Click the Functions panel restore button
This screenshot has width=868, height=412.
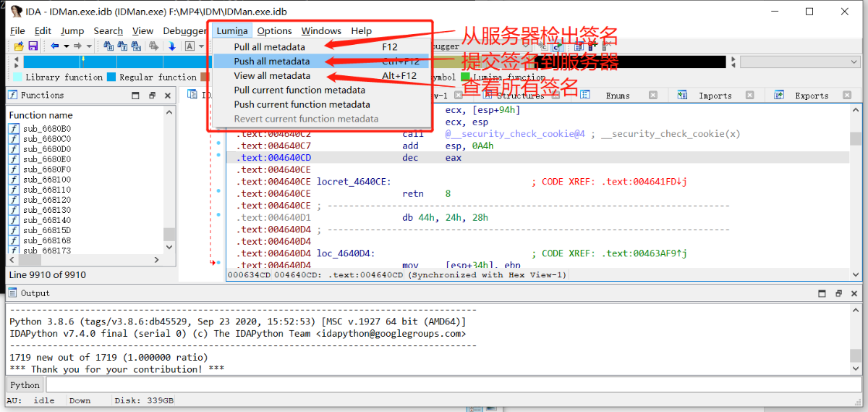152,96
